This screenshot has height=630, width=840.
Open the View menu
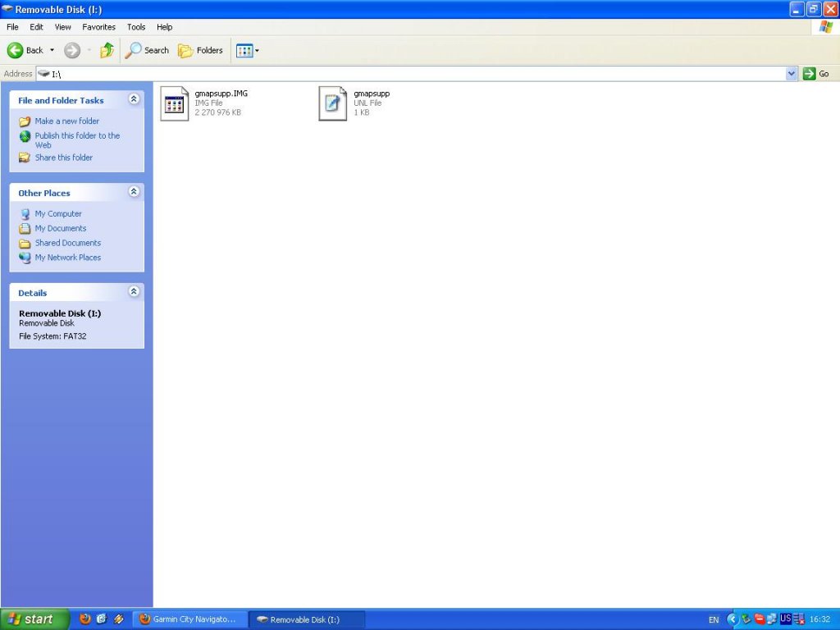tap(62, 27)
